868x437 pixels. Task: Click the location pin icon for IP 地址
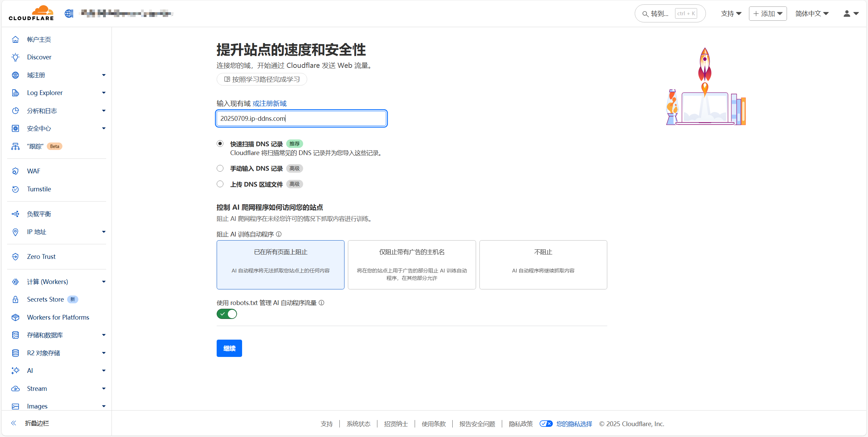(15, 232)
